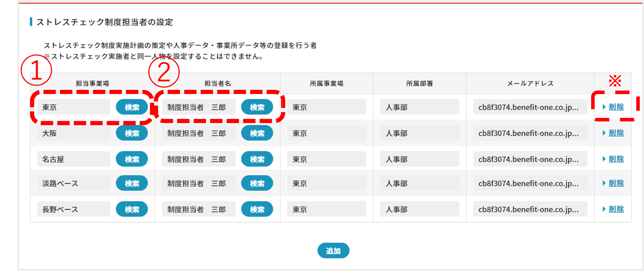Click the 東京 担当事業場 input field
644x271 pixels.
point(74,107)
